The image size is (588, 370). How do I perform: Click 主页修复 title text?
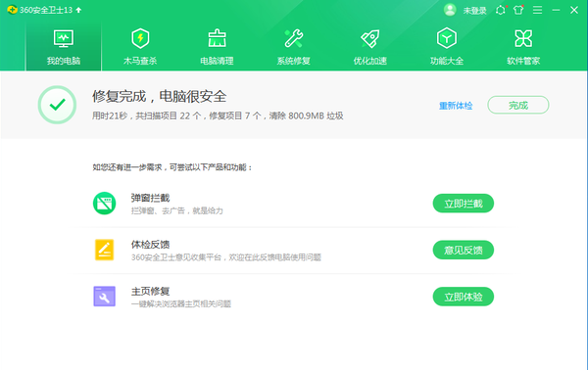pos(150,291)
